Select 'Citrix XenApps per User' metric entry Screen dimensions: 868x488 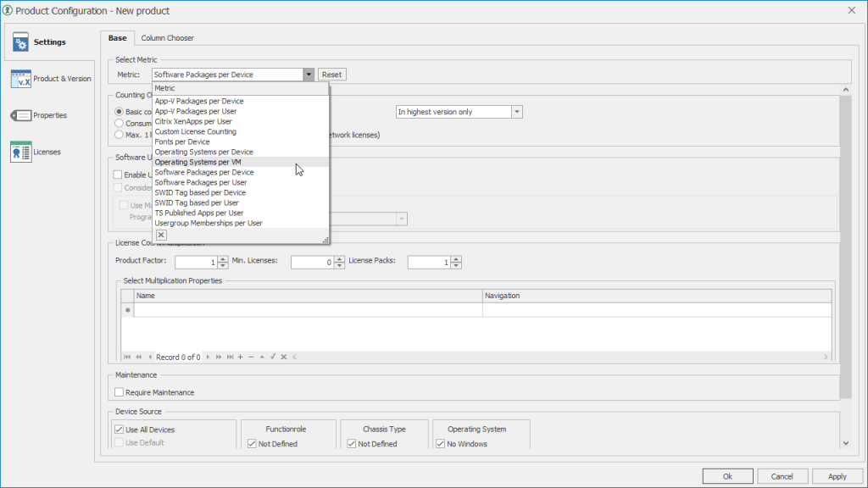193,121
